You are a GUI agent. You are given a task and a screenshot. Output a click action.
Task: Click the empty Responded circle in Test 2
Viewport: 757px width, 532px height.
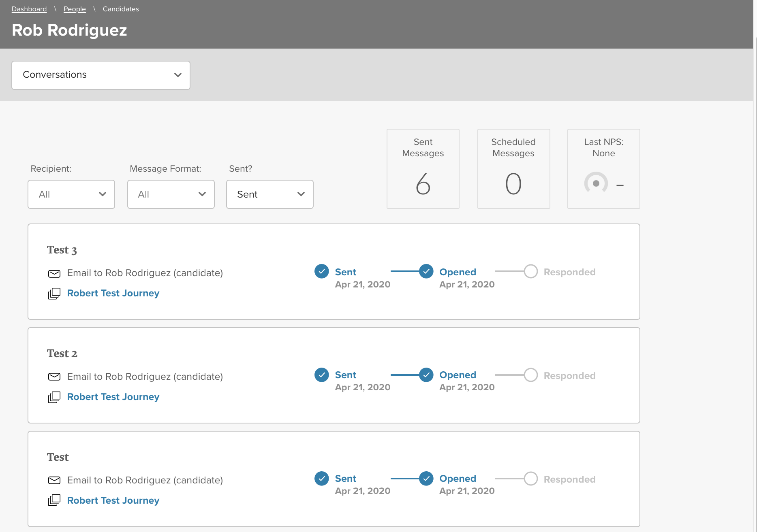531,375
